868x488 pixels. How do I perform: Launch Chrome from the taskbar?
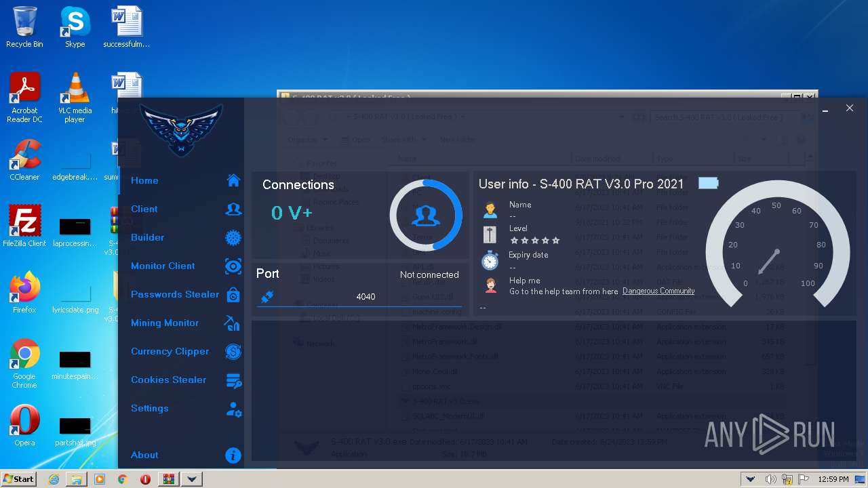[x=122, y=479]
